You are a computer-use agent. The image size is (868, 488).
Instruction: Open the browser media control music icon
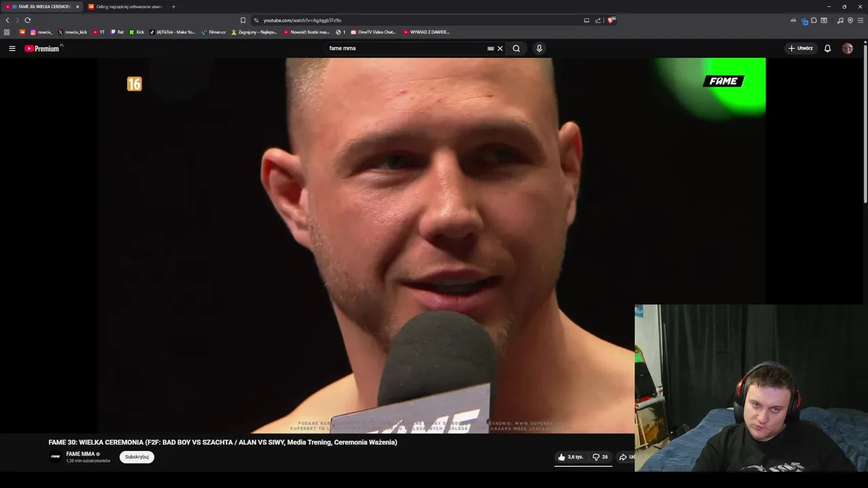click(x=840, y=20)
